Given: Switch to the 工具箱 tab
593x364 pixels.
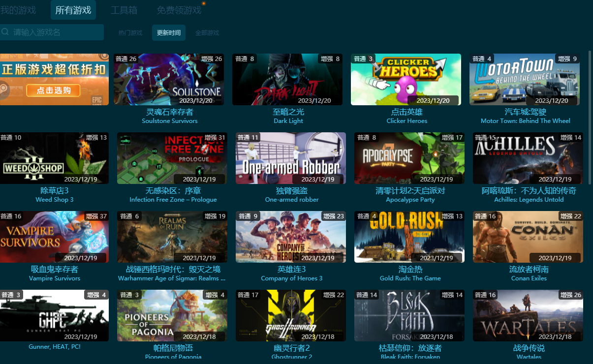Looking at the screenshot, I should (x=124, y=10).
